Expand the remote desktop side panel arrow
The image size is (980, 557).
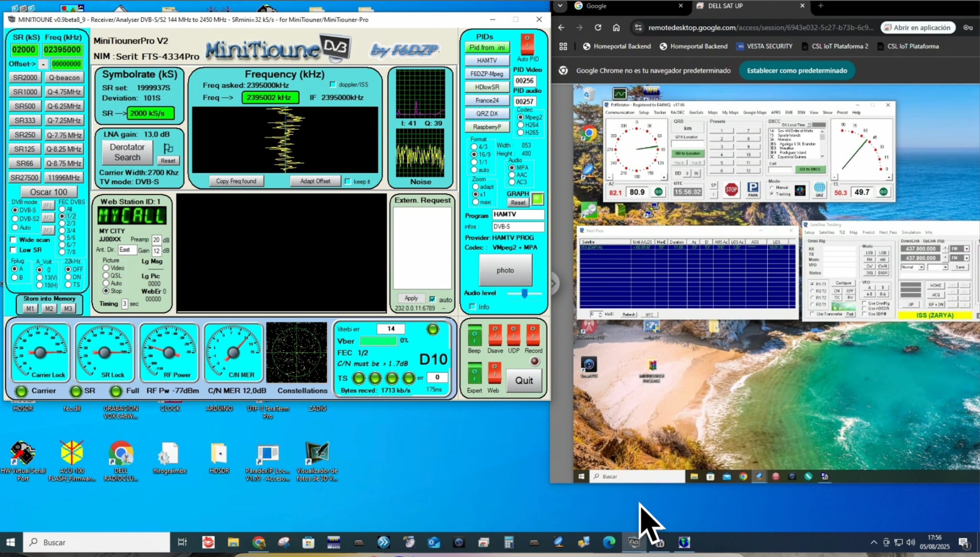(x=554, y=284)
